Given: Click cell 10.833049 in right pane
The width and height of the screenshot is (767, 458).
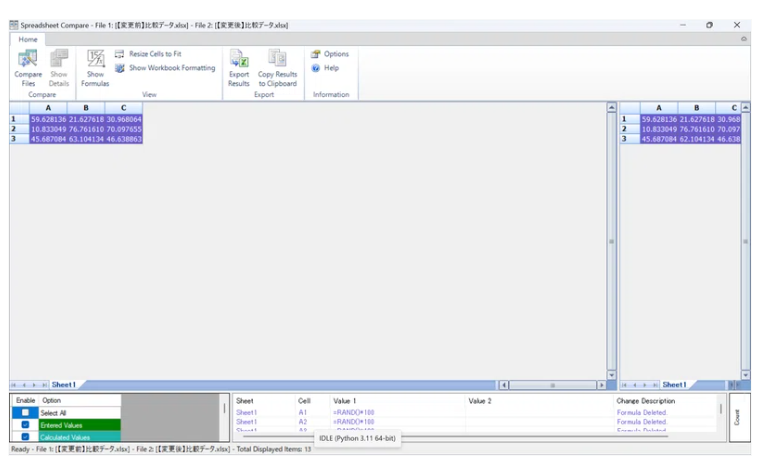Looking at the screenshot, I should tap(659, 129).
